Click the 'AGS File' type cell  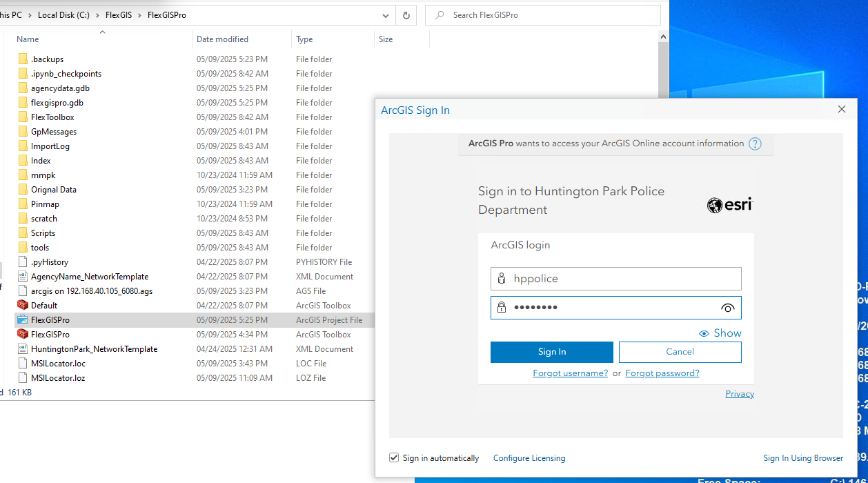click(x=311, y=291)
